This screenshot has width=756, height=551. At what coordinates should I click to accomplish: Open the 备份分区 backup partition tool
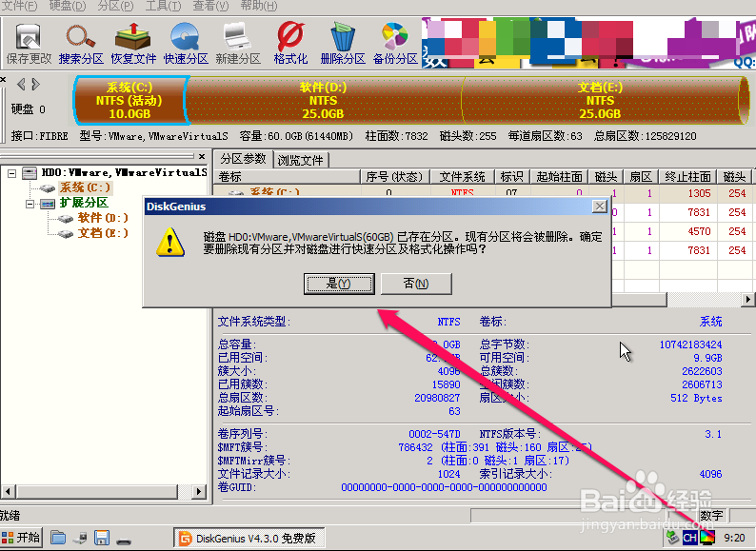point(395,43)
